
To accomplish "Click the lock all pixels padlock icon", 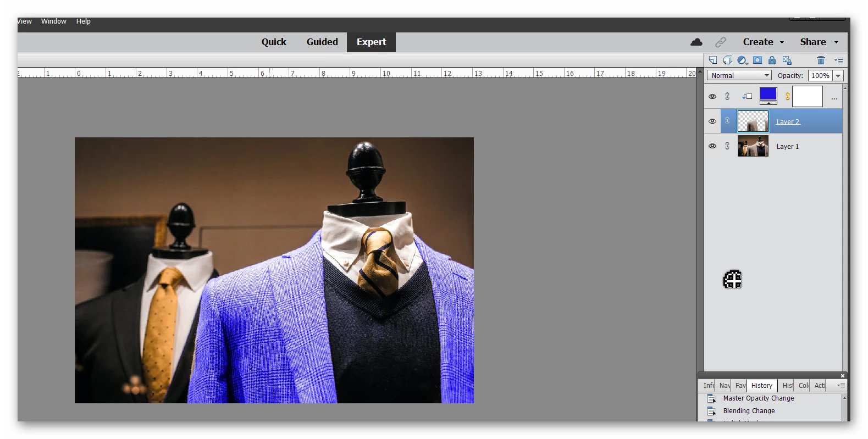I will coord(772,60).
